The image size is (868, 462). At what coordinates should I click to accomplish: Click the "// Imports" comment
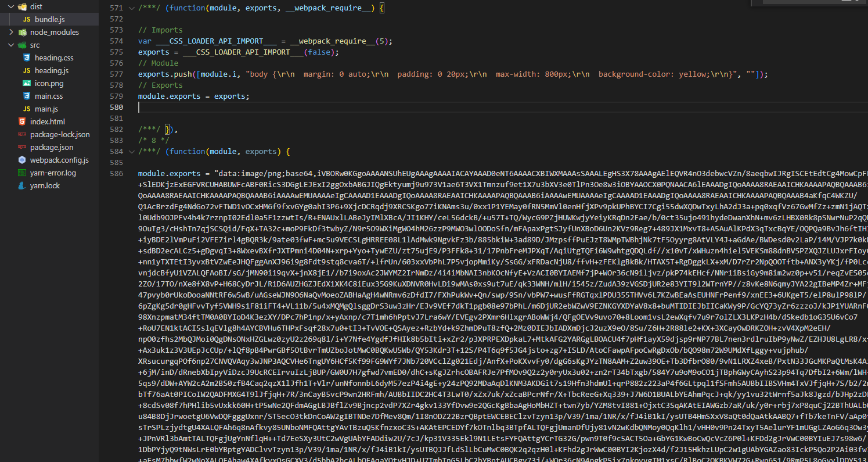pos(160,30)
